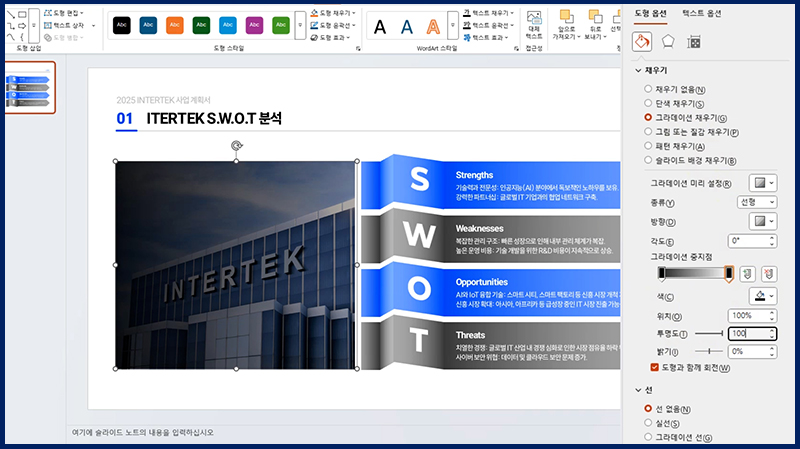Open 방향 direction dropdown
The image size is (800, 449).
tap(763, 221)
